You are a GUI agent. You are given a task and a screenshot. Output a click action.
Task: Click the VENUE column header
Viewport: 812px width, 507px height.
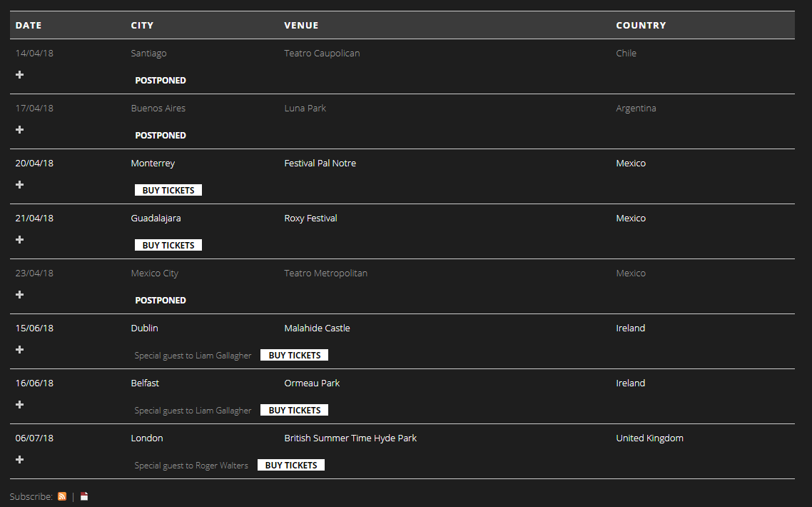click(x=301, y=25)
